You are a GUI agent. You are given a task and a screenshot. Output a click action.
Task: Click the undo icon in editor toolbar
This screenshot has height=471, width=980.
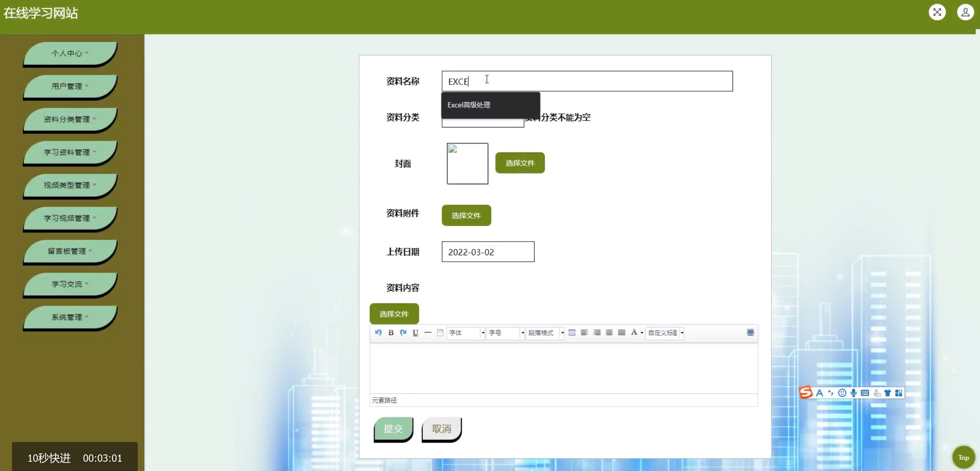point(378,332)
